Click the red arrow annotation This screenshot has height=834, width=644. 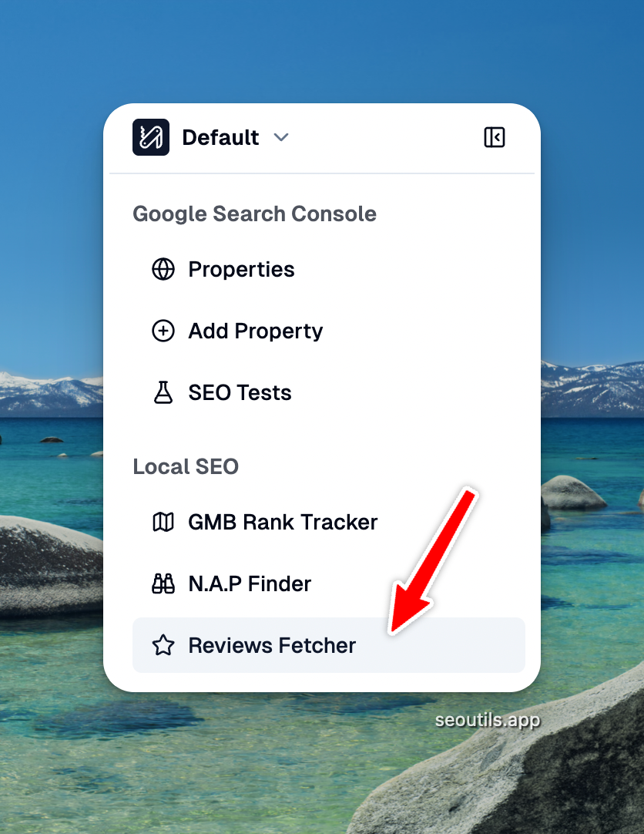coord(433,560)
